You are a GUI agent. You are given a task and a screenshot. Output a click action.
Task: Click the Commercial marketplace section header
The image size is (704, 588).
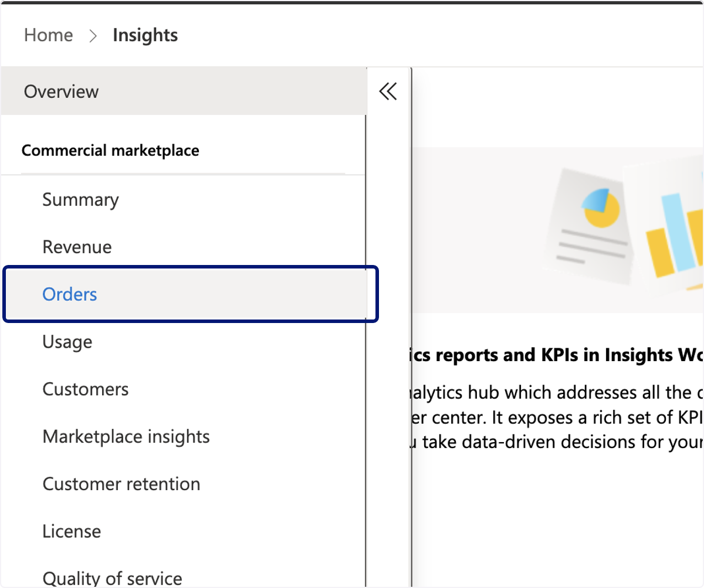point(110,151)
